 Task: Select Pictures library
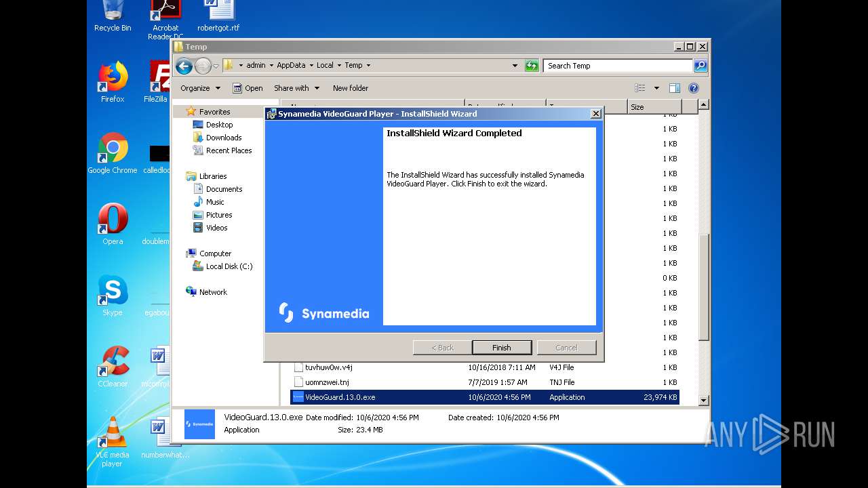[x=219, y=215]
